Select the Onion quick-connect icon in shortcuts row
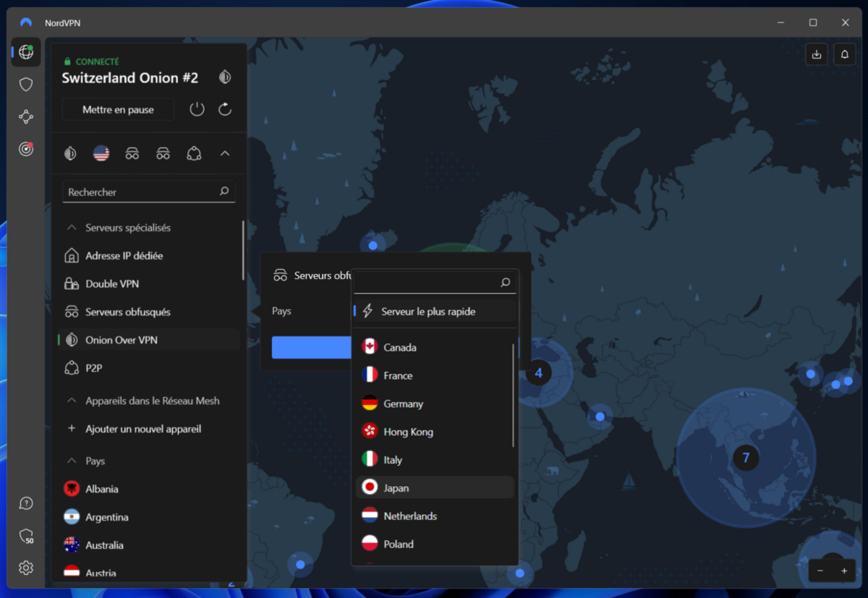Viewport: 868px width, 598px height. [x=70, y=153]
